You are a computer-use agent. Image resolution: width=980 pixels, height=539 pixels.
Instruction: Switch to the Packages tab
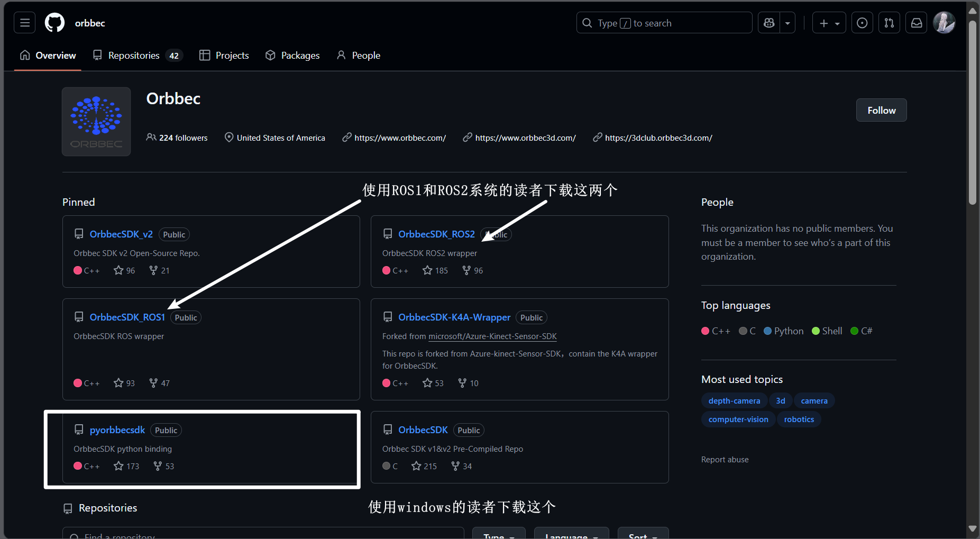tap(300, 55)
